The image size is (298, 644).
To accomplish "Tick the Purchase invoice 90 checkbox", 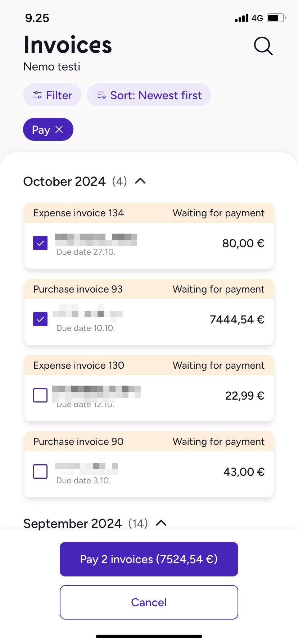I will tap(40, 471).
